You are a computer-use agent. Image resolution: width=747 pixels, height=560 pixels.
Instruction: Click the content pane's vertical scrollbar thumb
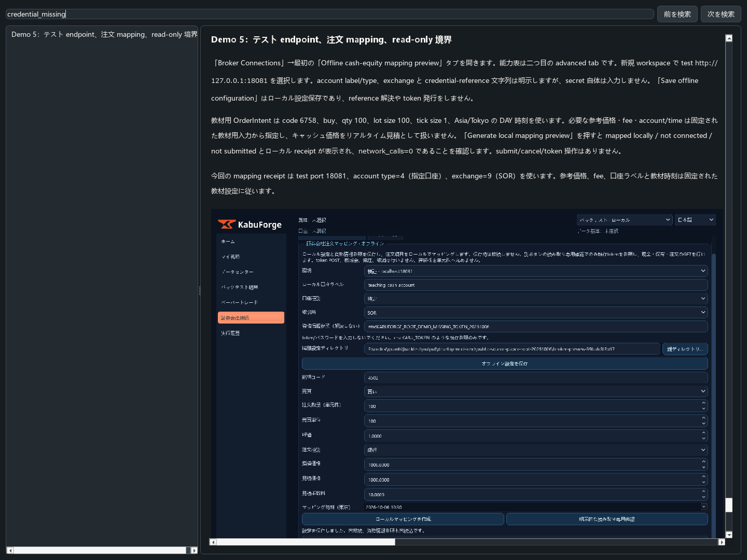tap(729, 505)
